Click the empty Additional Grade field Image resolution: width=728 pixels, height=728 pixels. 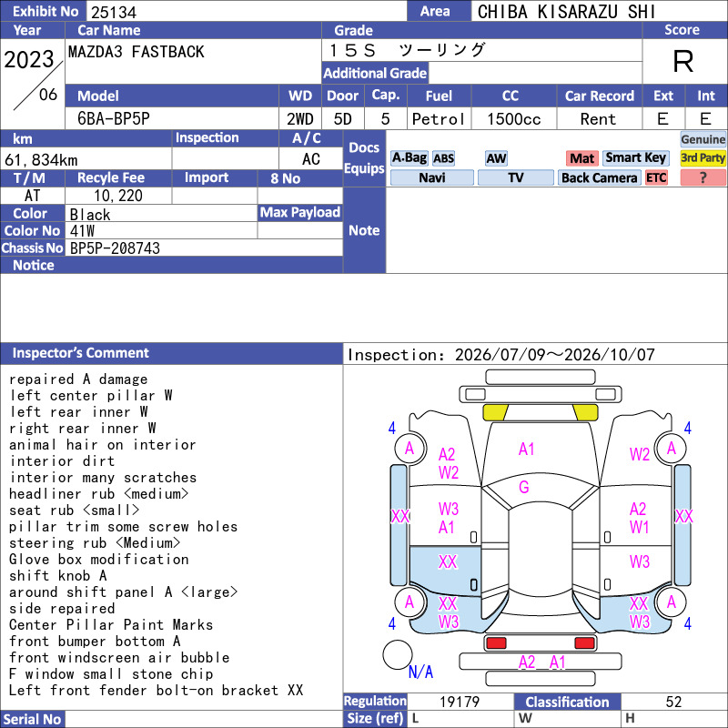[x=535, y=73]
